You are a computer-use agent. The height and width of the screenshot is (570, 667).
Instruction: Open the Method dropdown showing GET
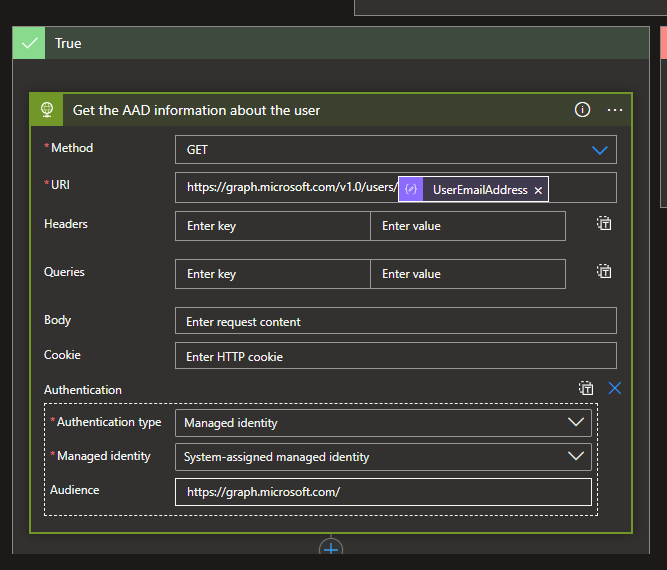coord(396,150)
